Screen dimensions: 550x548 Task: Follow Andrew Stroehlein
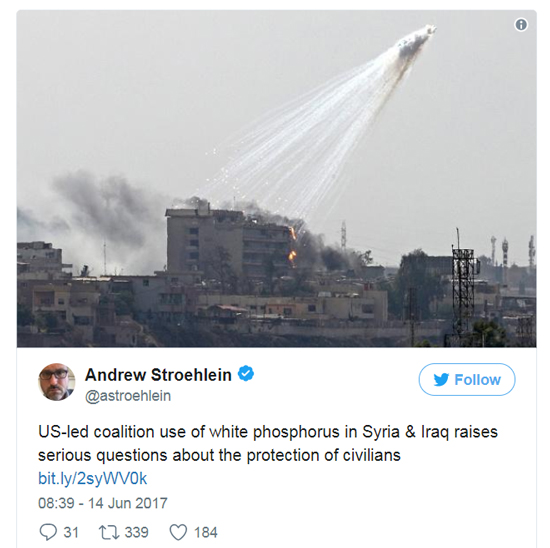point(467,380)
